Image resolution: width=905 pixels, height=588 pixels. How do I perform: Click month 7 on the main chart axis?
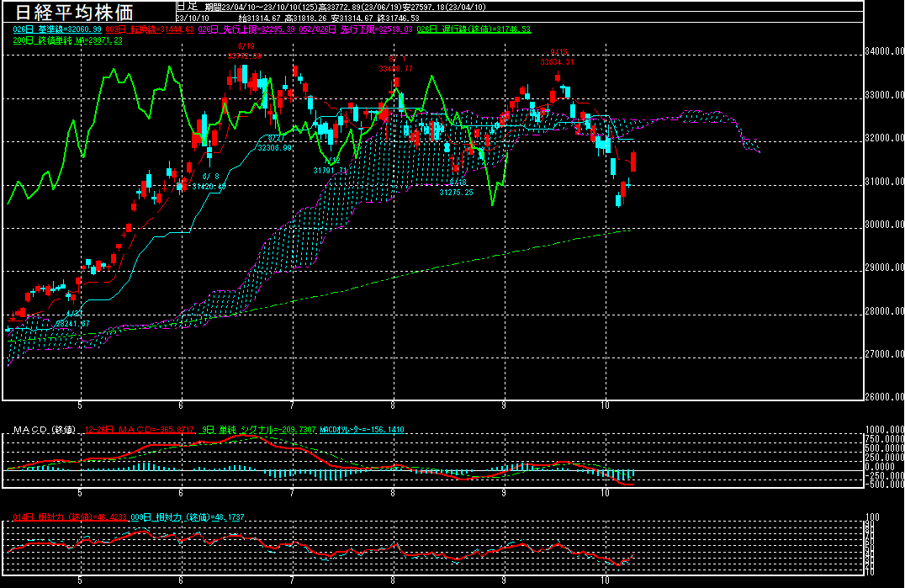point(292,405)
